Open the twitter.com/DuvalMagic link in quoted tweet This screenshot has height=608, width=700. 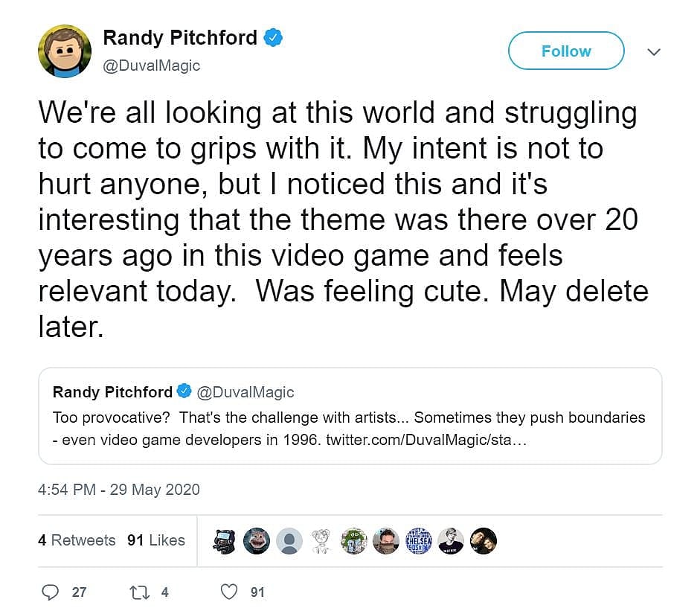(426, 440)
